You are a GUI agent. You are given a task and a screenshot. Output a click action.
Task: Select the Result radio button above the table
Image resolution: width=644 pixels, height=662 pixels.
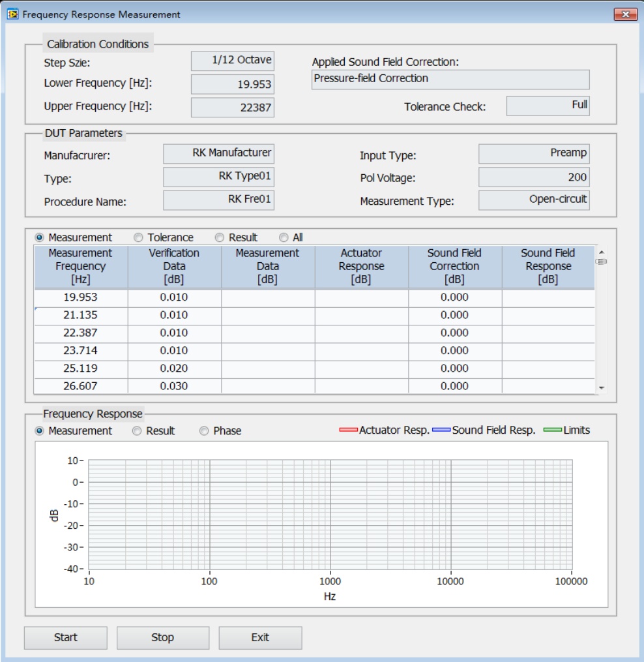220,238
